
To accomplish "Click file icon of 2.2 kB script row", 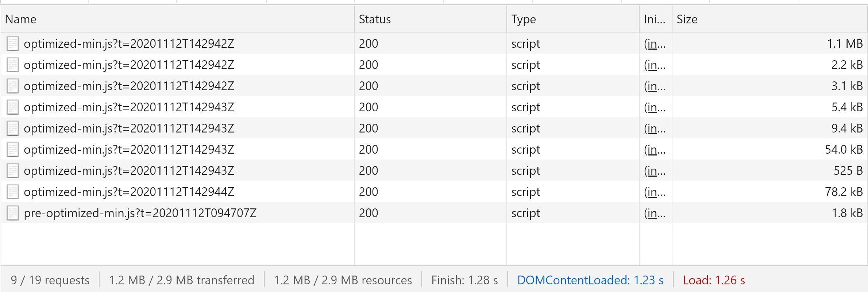I will pyautogui.click(x=13, y=65).
